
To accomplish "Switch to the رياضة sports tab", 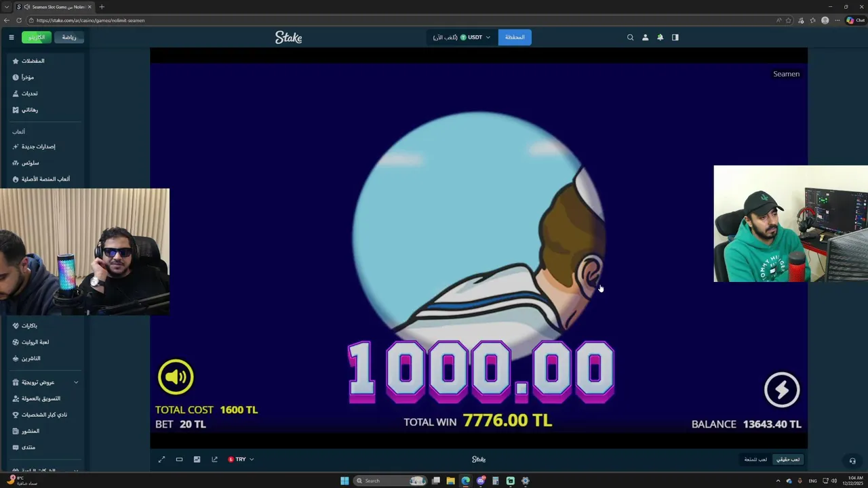I will (x=69, y=37).
